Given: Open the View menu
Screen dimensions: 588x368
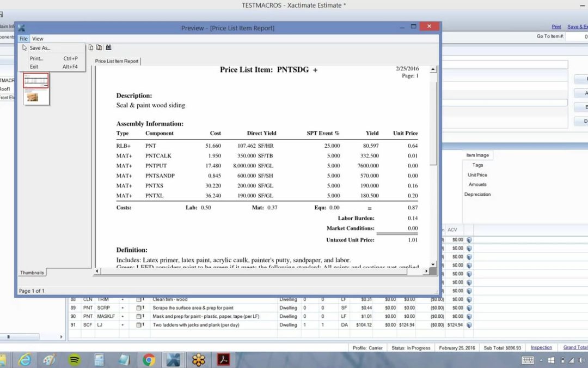Looking at the screenshot, I should [38, 39].
